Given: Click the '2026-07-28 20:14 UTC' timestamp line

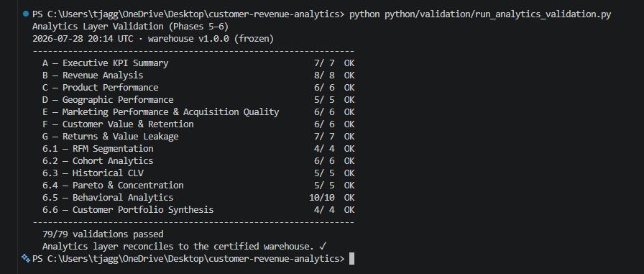Looking at the screenshot, I should (x=153, y=40).
